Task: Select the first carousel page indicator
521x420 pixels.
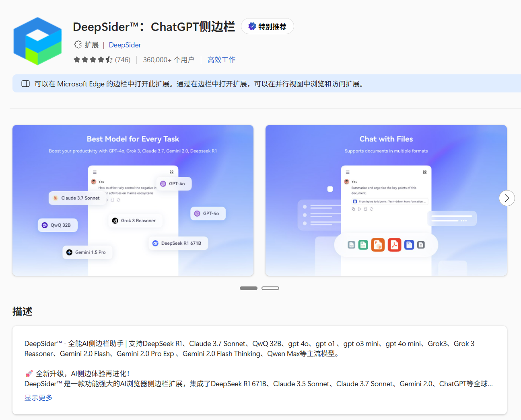Action: [x=249, y=288]
